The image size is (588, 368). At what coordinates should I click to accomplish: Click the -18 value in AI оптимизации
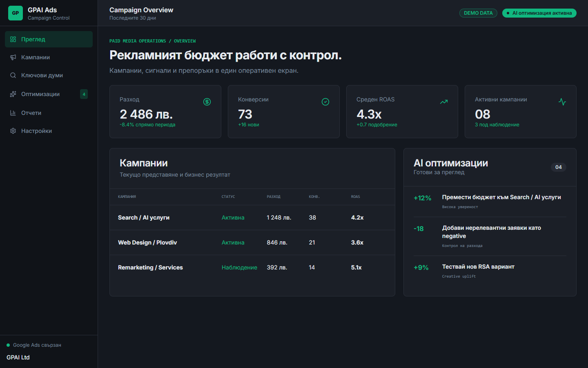click(x=419, y=229)
